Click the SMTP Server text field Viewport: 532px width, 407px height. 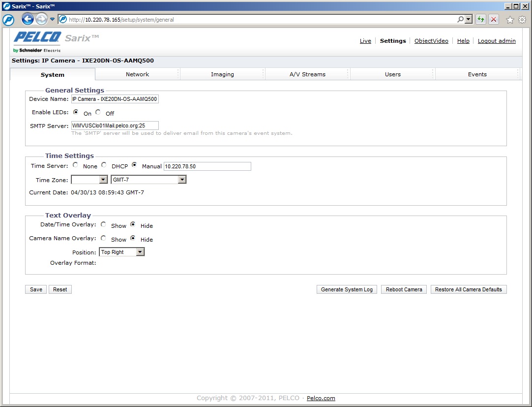[115, 125]
